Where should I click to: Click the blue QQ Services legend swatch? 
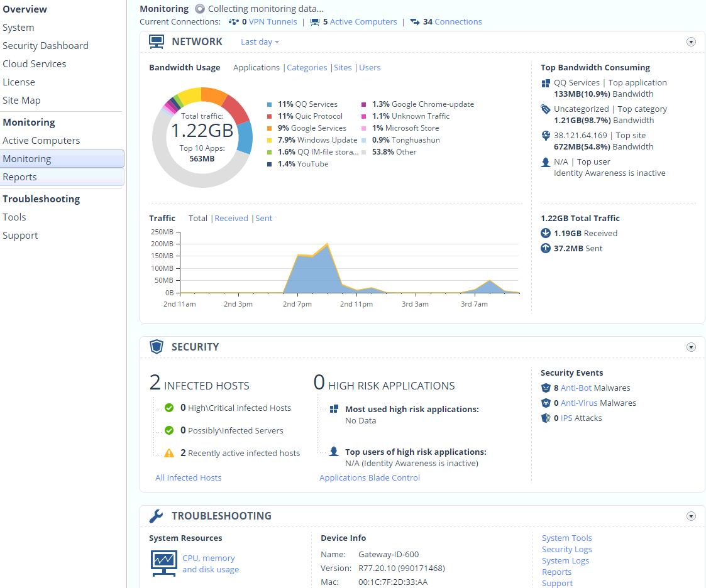coord(269,104)
